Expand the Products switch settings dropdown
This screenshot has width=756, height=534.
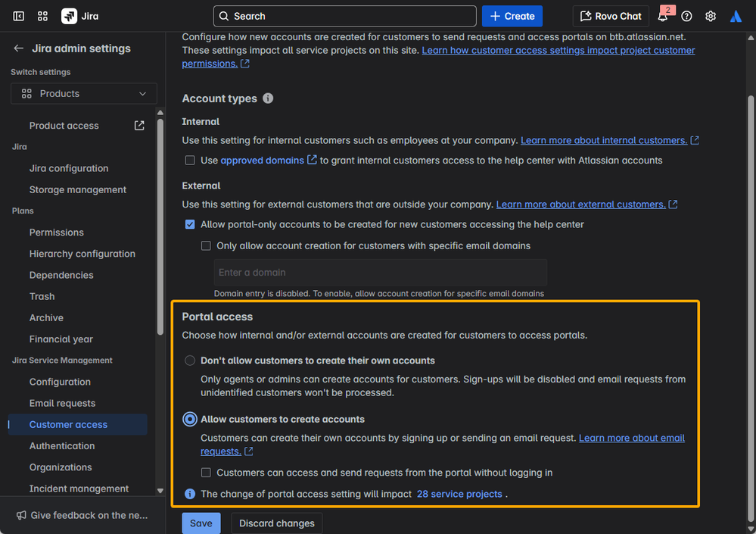(x=84, y=94)
